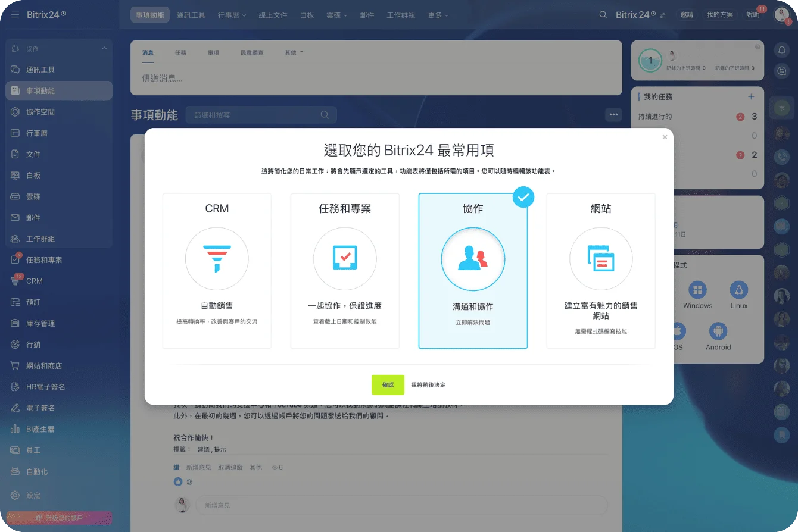Click the 文件 document icon in sidebar

pyautogui.click(x=15, y=154)
